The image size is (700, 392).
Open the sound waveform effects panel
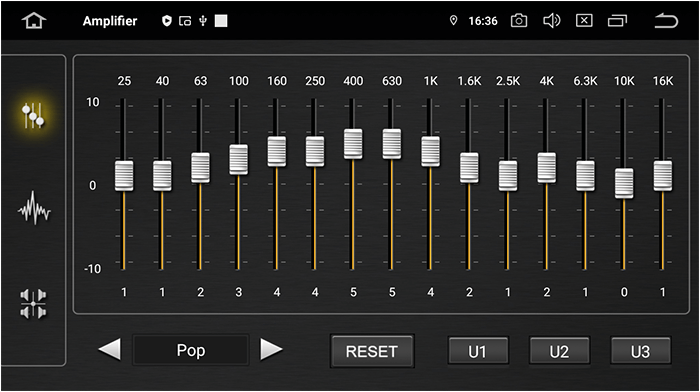tap(34, 208)
